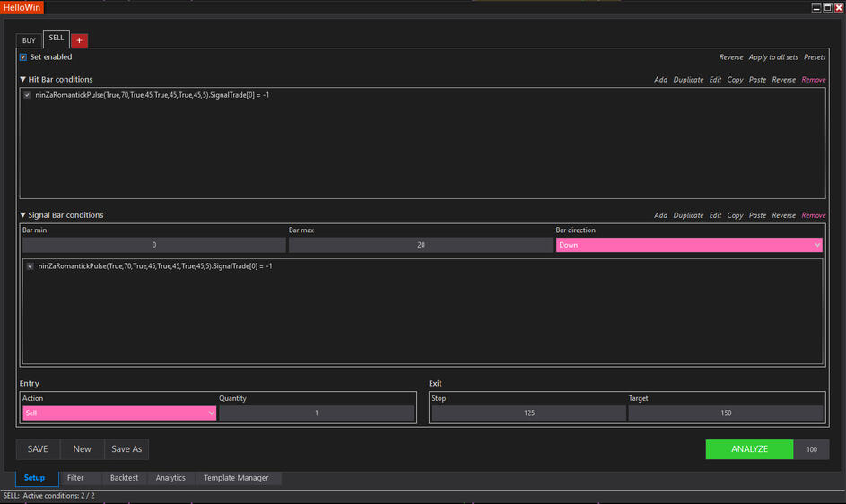This screenshot has height=504, width=846.
Task: Disable the Set enabled checkbox
Action: 23,57
